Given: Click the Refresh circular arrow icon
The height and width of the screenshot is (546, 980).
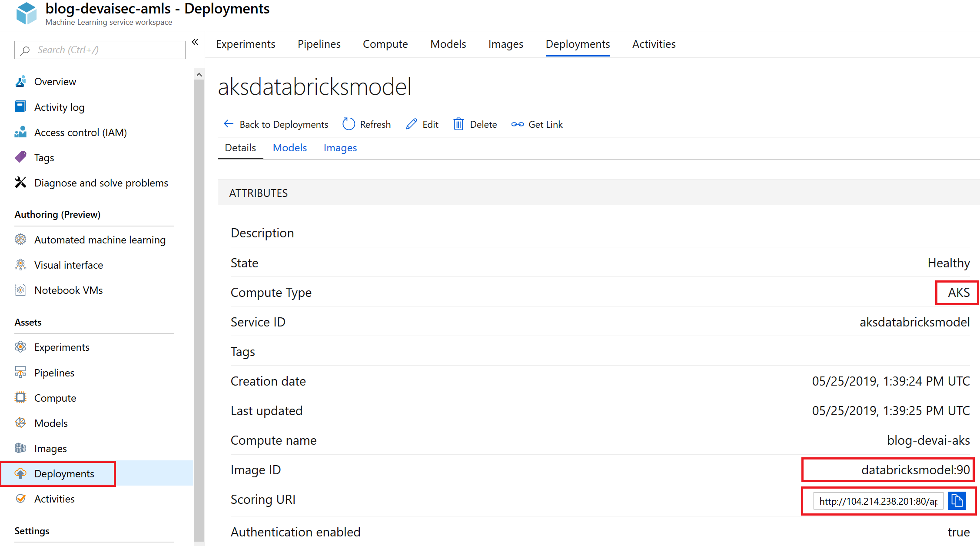Looking at the screenshot, I should tap(349, 124).
